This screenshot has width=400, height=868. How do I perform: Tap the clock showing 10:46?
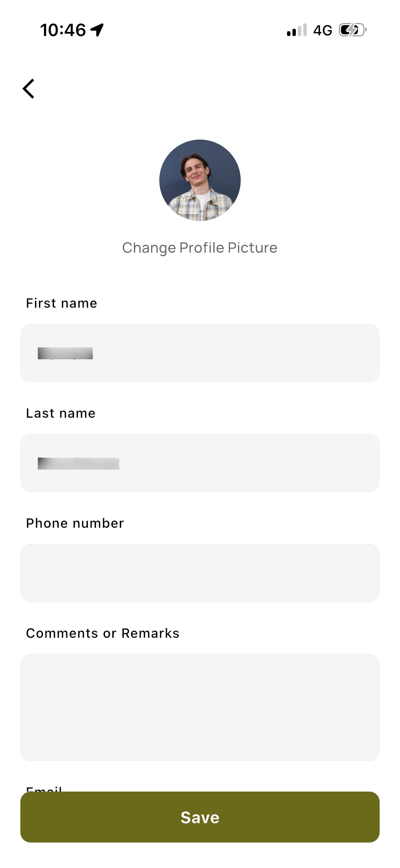pyautogui.click(x=63, y=30)
